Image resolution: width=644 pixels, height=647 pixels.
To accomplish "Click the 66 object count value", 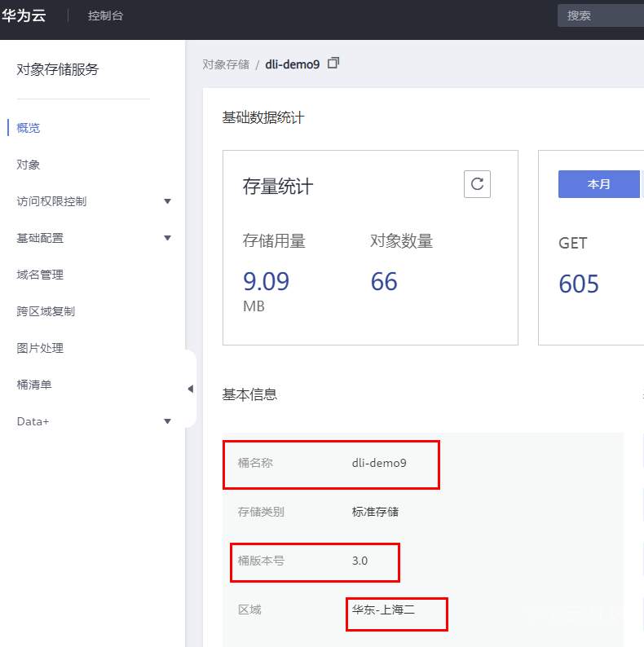I will point(384,281).
